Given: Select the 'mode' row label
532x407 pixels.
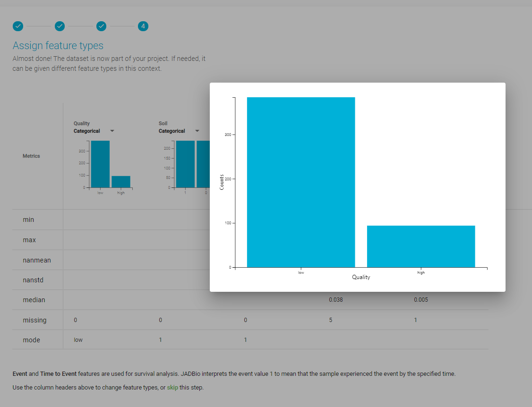Looking at the screenshot, I should 31,340.
